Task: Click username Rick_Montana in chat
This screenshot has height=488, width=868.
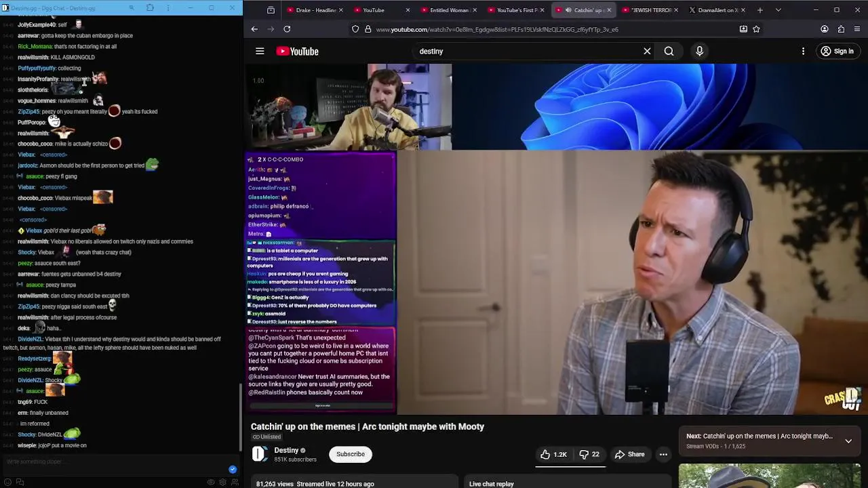Action: pos(35,47)
